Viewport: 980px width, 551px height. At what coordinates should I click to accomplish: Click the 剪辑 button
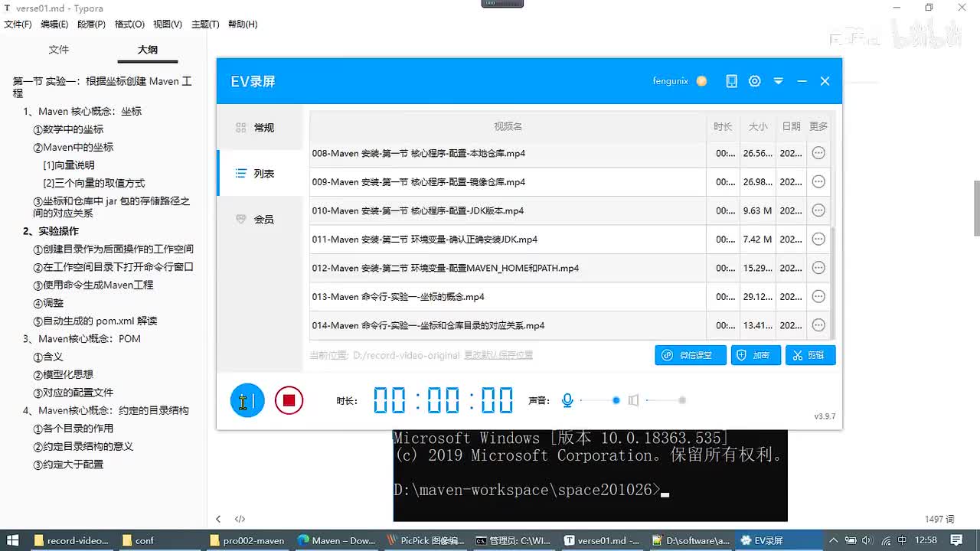810,355
